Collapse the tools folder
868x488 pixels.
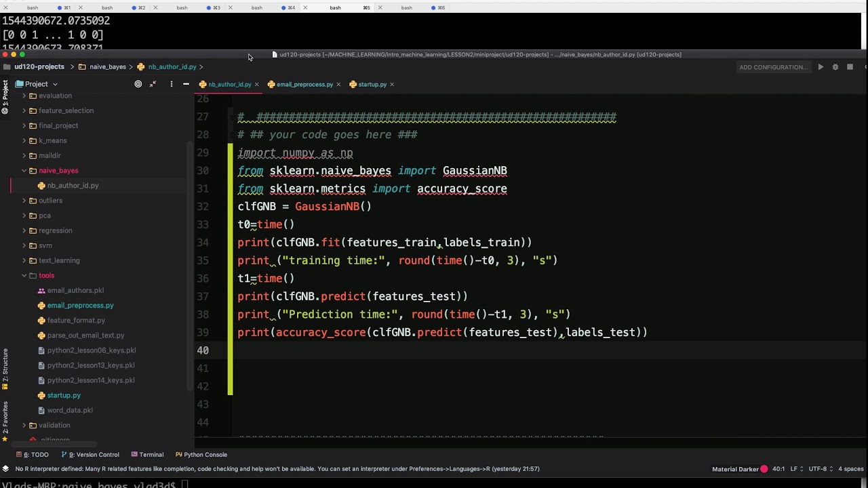pyautogui.click(x=24, y=275)
